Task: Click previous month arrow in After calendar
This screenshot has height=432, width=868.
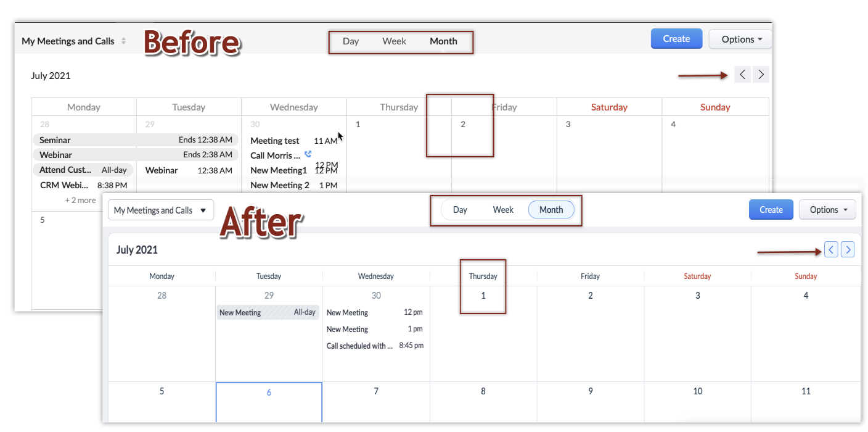Action: [x=831, y=250]
